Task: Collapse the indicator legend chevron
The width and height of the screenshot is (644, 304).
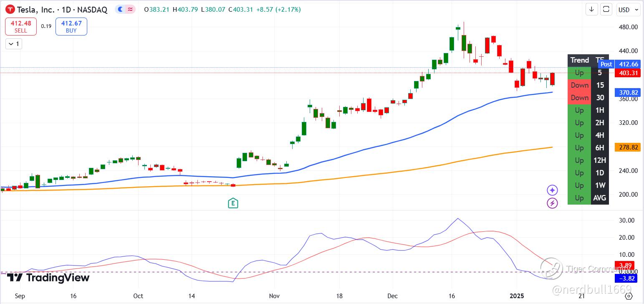Action: [14, 43]
